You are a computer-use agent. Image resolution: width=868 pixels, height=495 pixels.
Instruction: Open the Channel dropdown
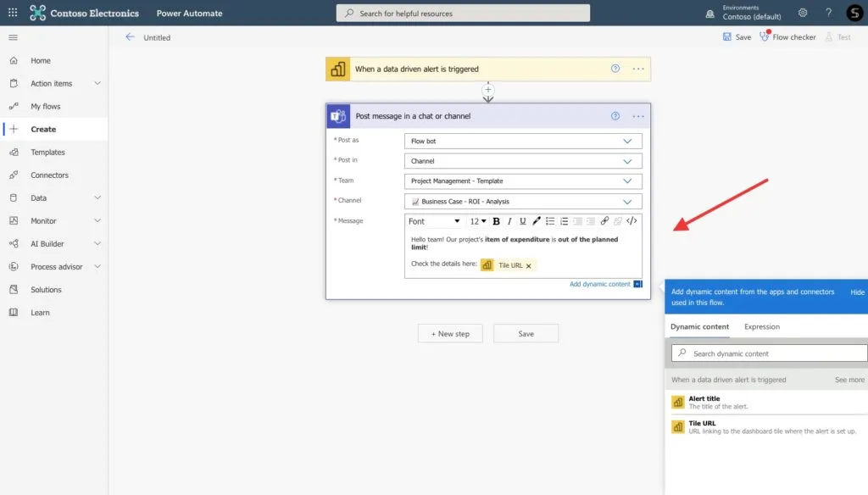click(x=523, y=202)
